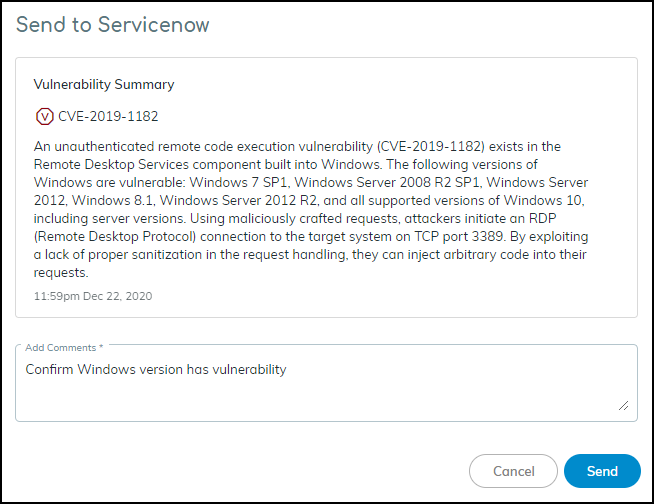Viewport: 654px width, 504px height.
Task: Click the word 'vulnerability' in the comment box
Action: point(248,369)
